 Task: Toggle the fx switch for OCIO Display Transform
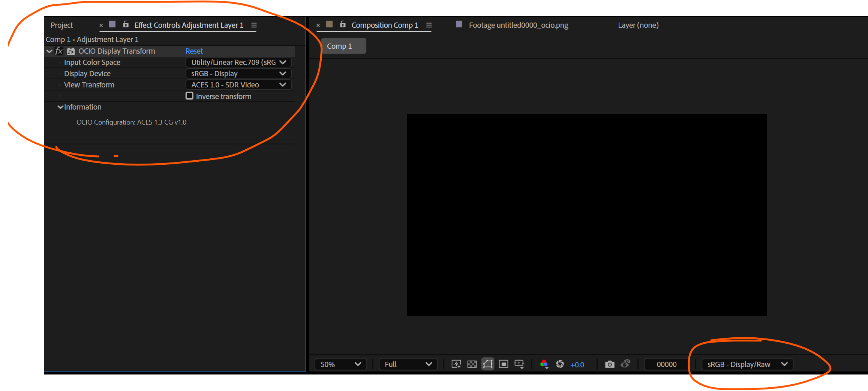pos(58,51)
